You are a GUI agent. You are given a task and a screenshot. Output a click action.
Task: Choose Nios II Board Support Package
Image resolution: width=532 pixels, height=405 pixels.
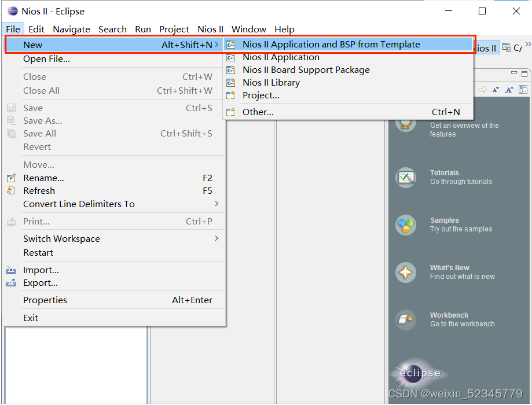pos(348,70)
